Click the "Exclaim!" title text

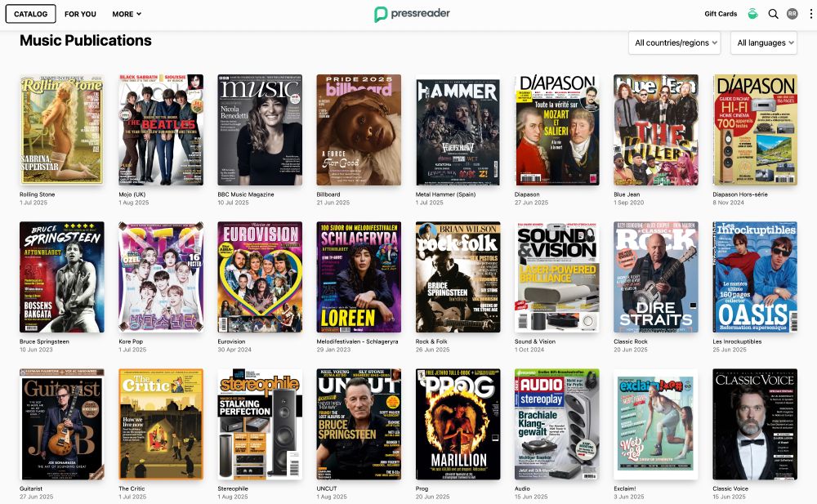(625, 488)
